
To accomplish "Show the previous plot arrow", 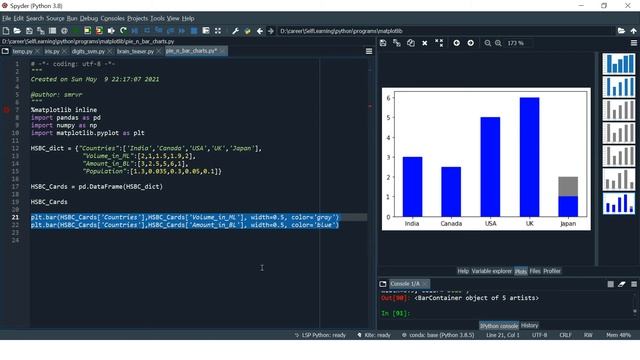I will pos(456,43).
